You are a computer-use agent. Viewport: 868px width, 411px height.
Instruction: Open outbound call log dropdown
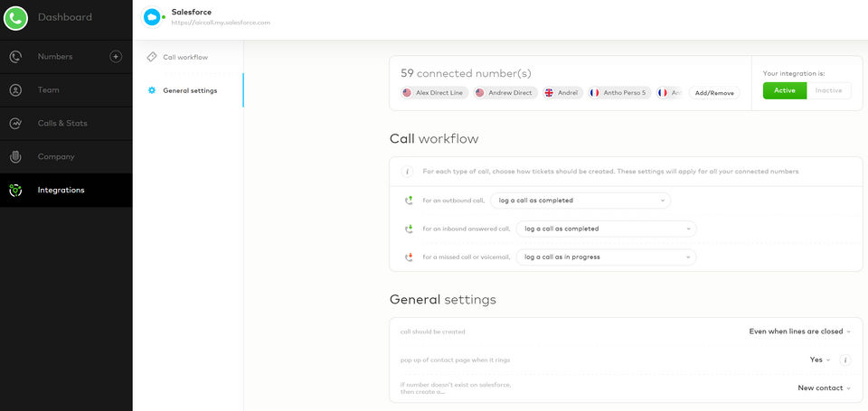coord(580,201)
